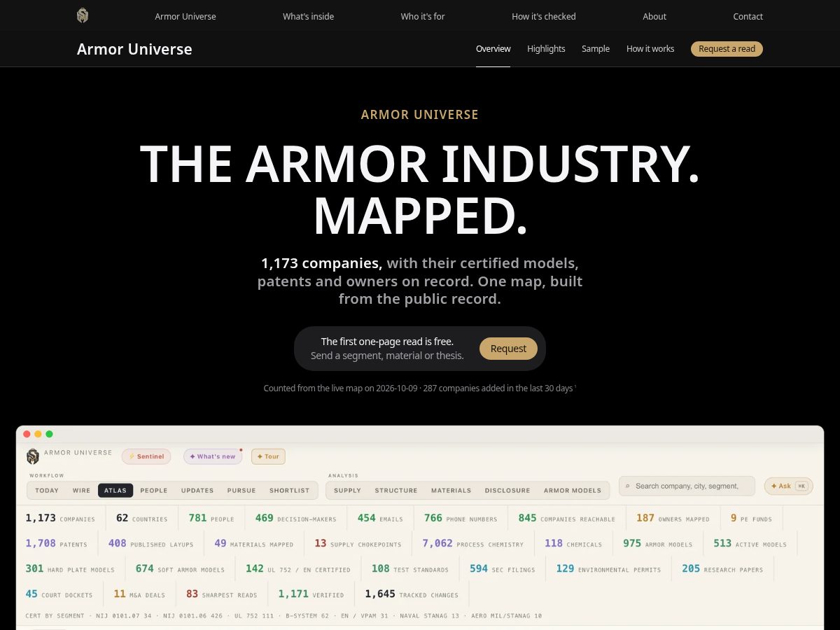Open the STRUCTURE analysis tab

pos(396,491)
